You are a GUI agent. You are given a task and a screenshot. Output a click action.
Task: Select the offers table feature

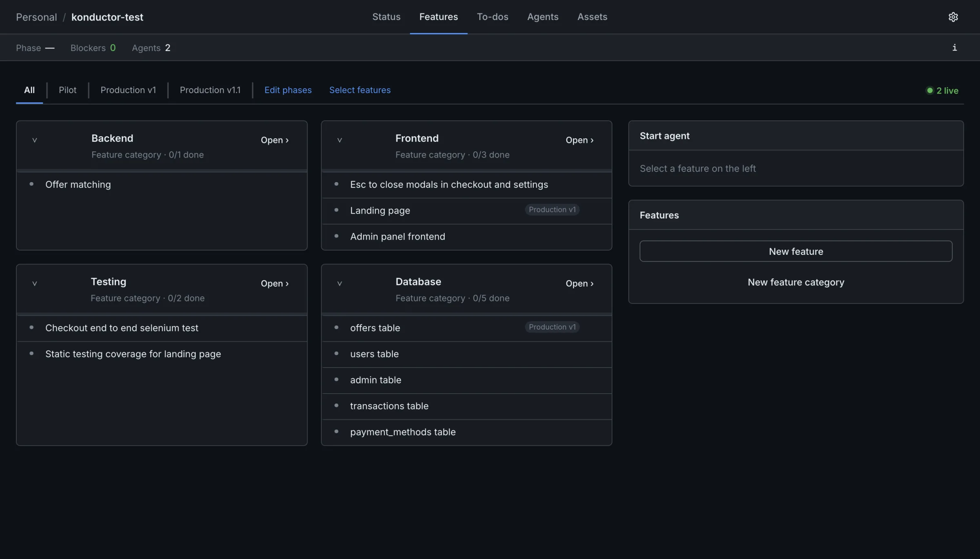click(466, 328)
